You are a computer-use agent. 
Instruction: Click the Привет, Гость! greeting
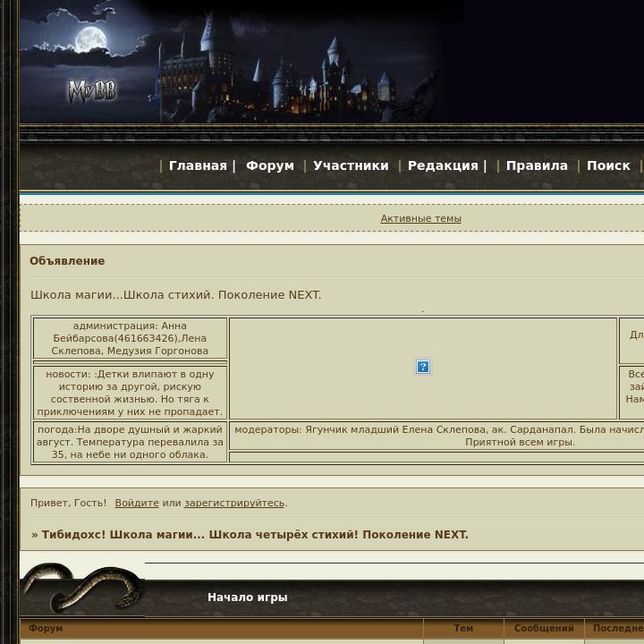click(68, 503)
